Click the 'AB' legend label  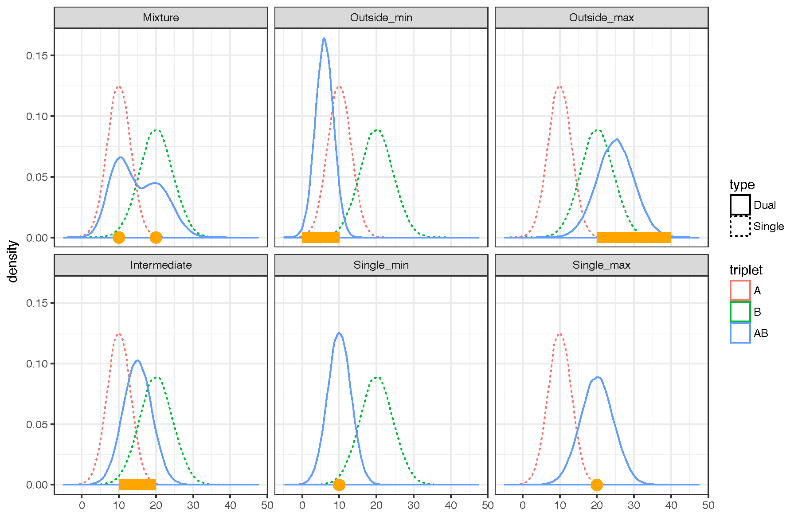coord(761,333)
